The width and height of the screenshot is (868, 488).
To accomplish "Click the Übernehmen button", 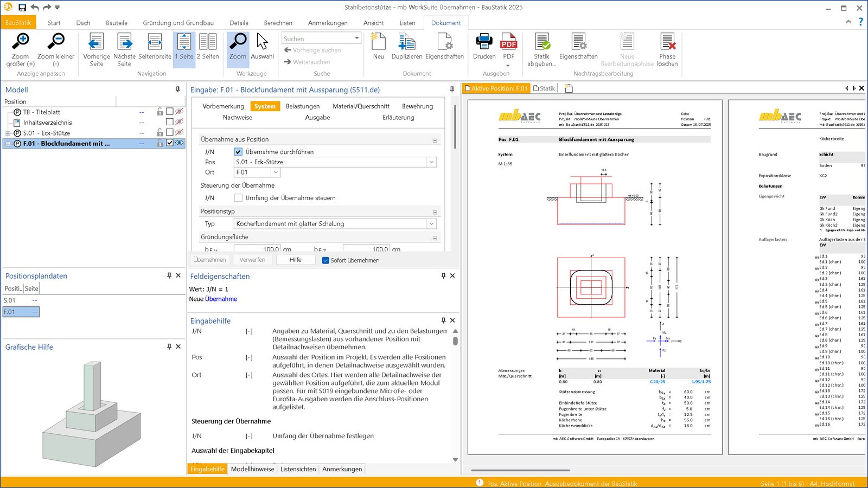I will pyautogui.click(x=209, y=260).
